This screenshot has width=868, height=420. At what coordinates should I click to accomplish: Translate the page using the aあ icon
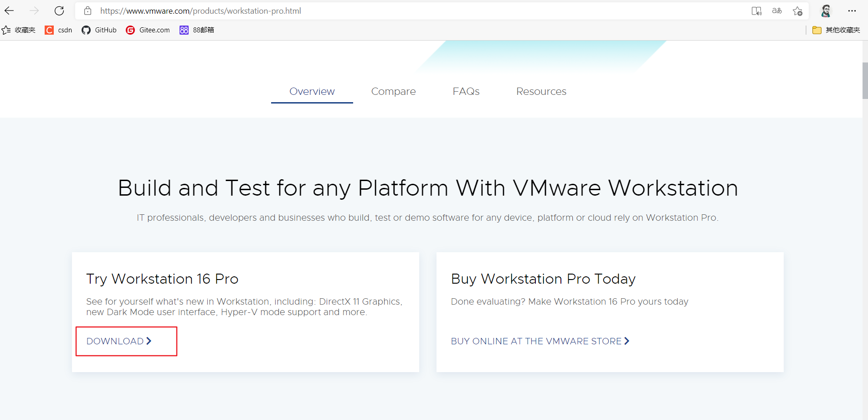tap(776, 10)
